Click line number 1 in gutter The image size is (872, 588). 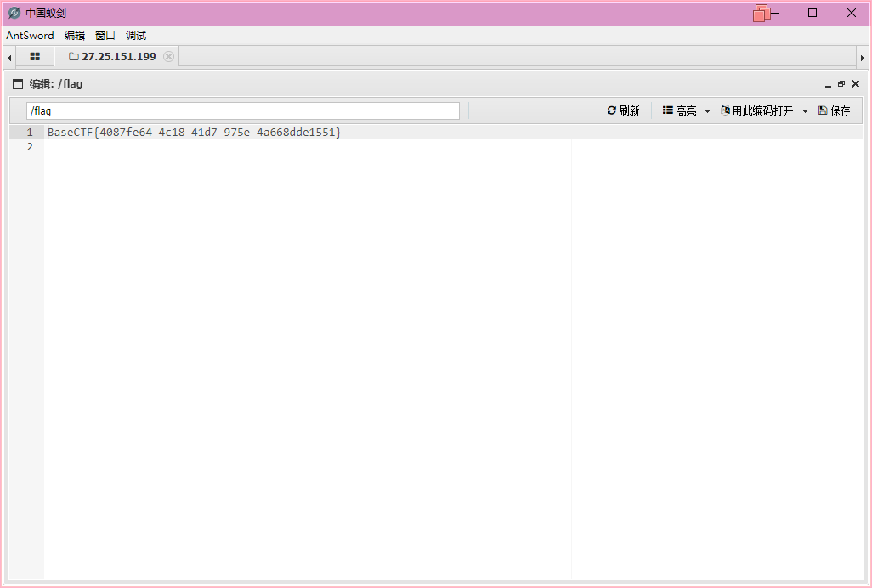pyautogui.click(x=29, y=133)
